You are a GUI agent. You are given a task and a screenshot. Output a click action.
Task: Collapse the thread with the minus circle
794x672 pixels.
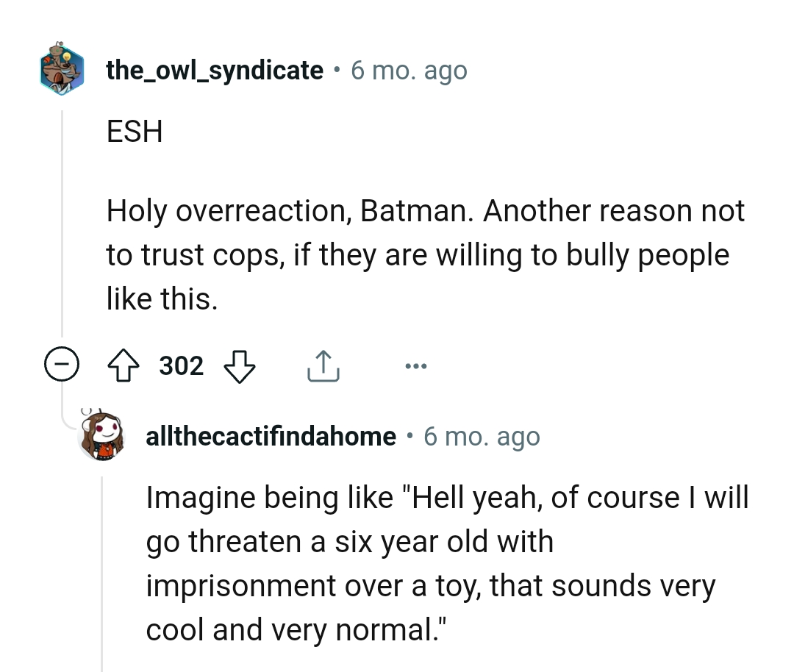pyautogui.click(x=62, y=365)
